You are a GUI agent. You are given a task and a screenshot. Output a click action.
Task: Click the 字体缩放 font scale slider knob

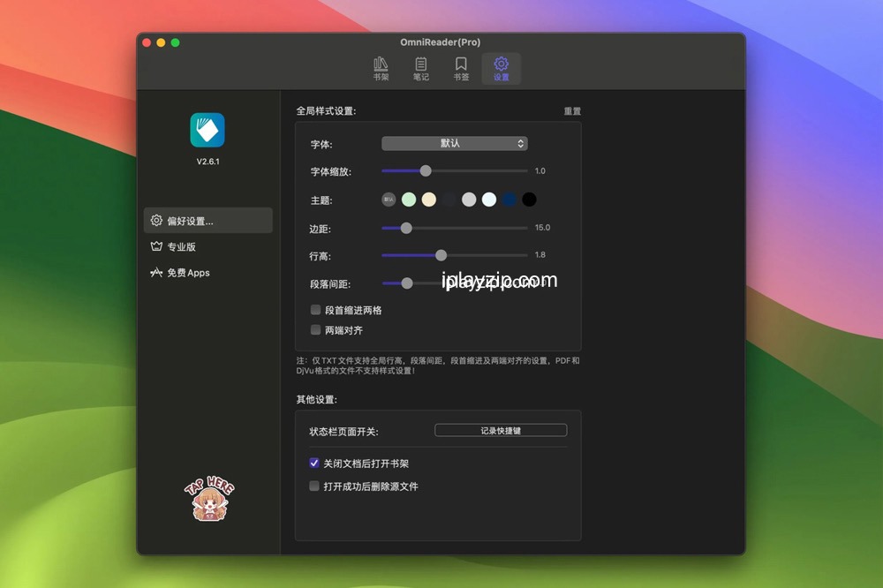point(426,170)
